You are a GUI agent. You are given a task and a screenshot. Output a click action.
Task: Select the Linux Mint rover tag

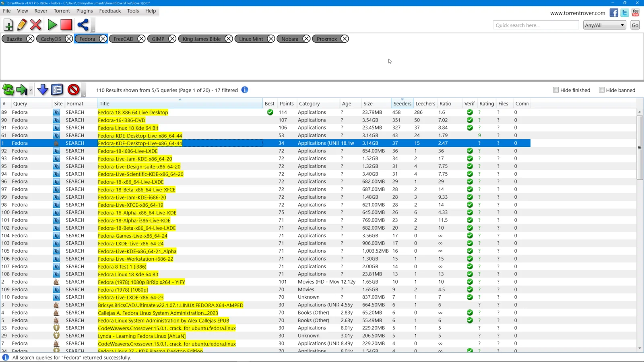tap(251, 39)
